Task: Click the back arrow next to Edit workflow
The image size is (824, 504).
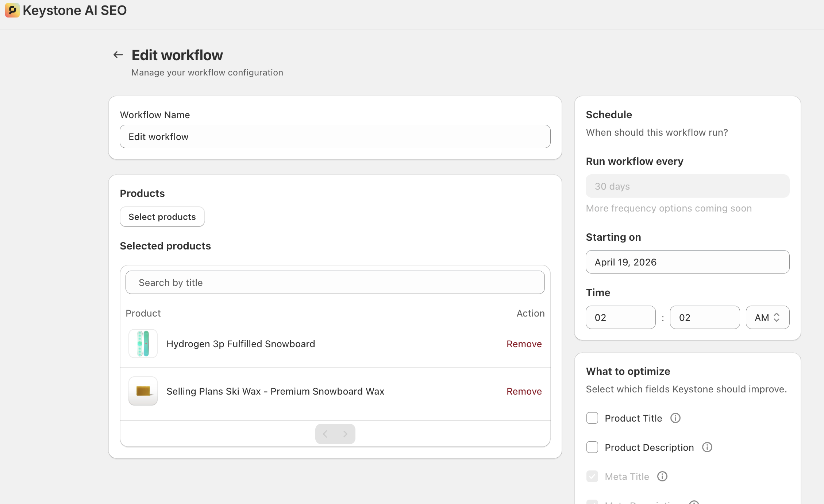Action: coord(118,55)
